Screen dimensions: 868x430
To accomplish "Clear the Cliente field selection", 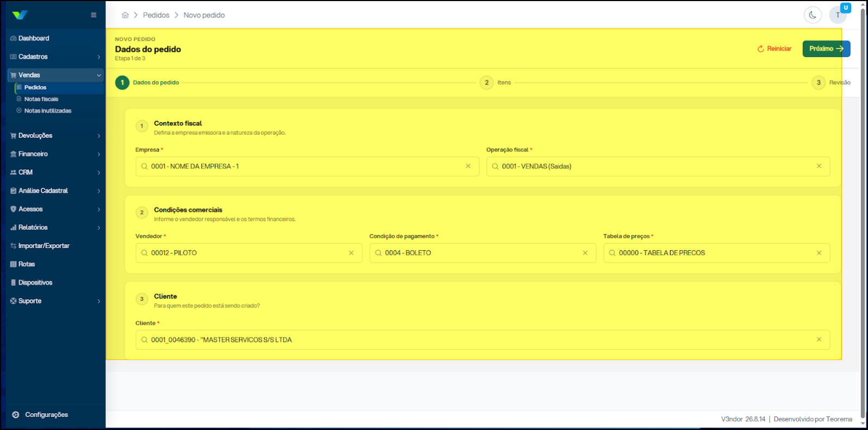I will [819, 340].
